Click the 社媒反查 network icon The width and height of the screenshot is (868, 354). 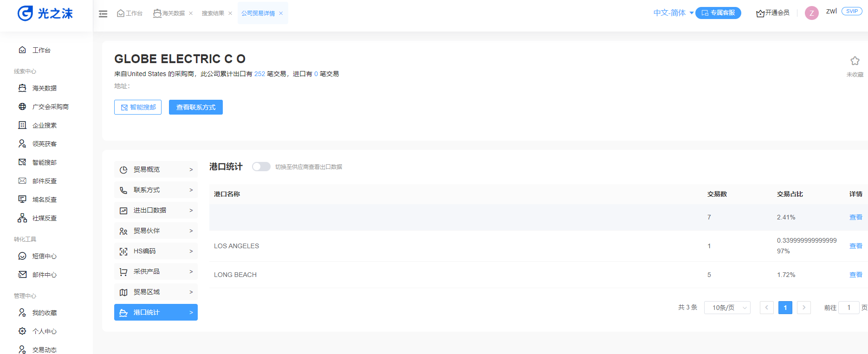22,218
